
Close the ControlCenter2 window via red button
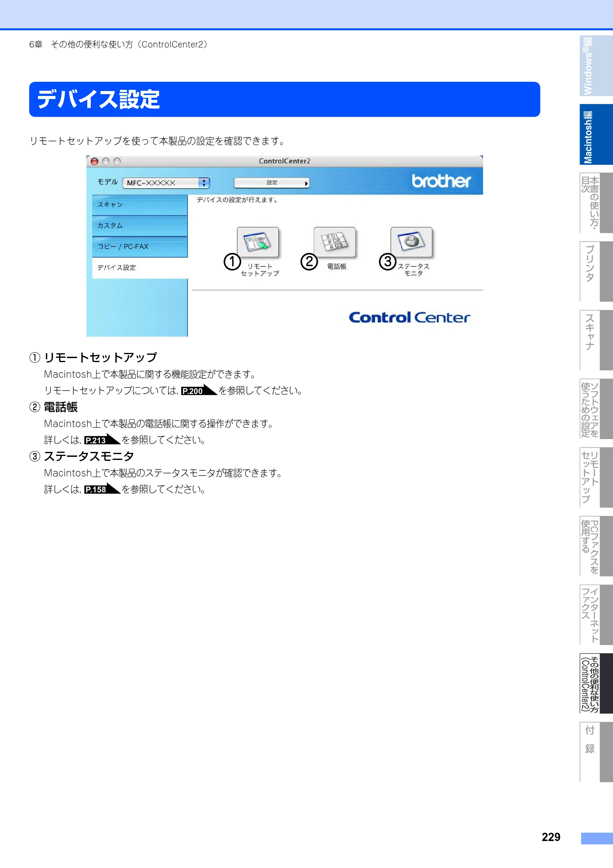(94, 161)
